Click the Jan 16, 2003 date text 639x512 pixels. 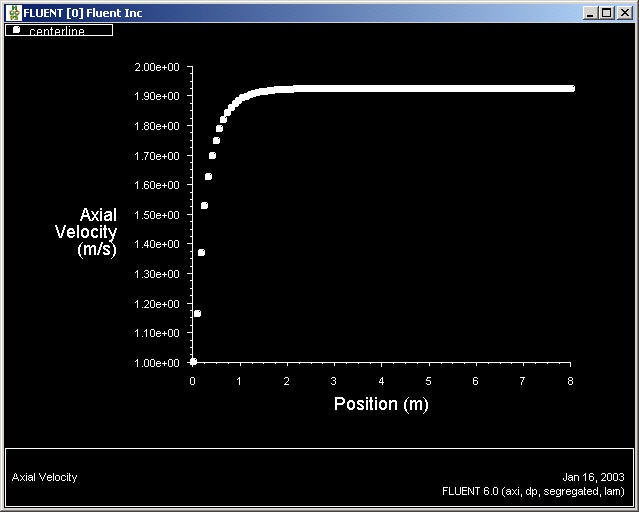pyautogui.click(x=593, y=477)
